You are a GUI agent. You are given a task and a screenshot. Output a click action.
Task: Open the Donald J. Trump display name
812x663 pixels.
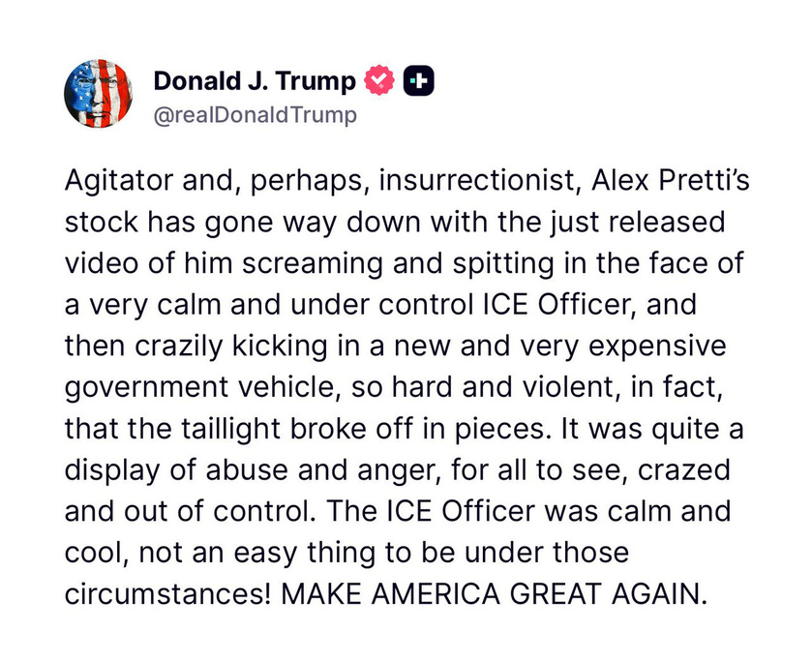tap(255, 82)
